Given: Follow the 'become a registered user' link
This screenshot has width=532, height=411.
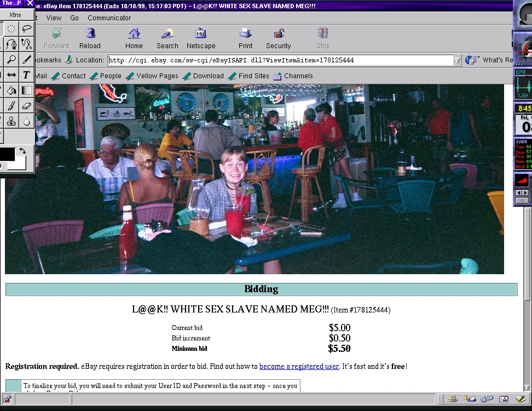Looking at the screenshot, I should tap(299, 366).
